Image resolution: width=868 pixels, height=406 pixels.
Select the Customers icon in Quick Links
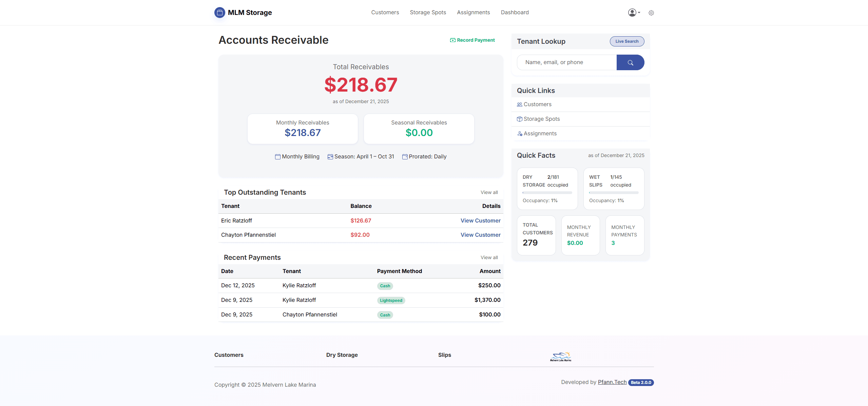coord(519,104)
